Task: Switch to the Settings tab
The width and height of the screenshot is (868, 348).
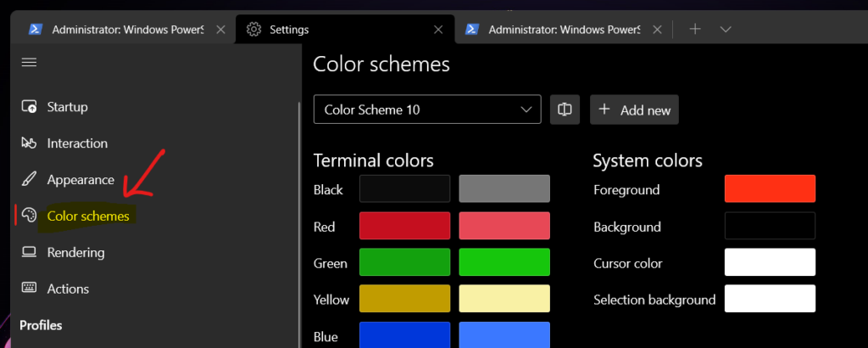Action: [x=339, y=29]
